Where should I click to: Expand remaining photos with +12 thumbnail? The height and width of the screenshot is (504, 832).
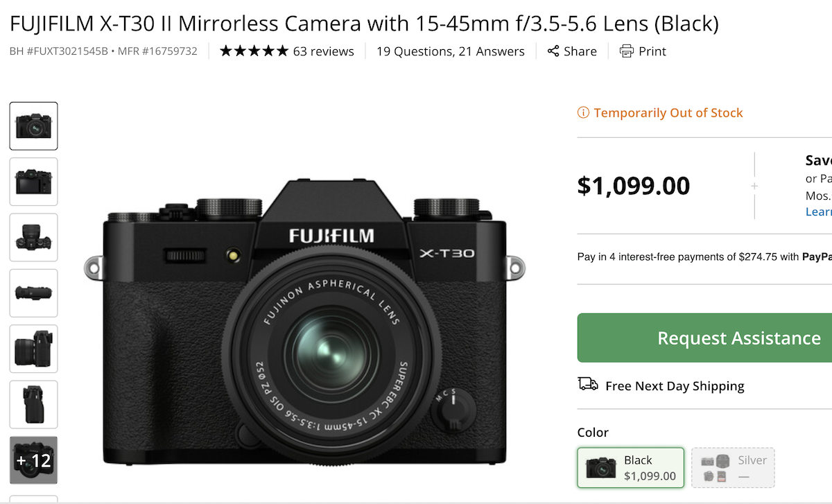(33, 460)
